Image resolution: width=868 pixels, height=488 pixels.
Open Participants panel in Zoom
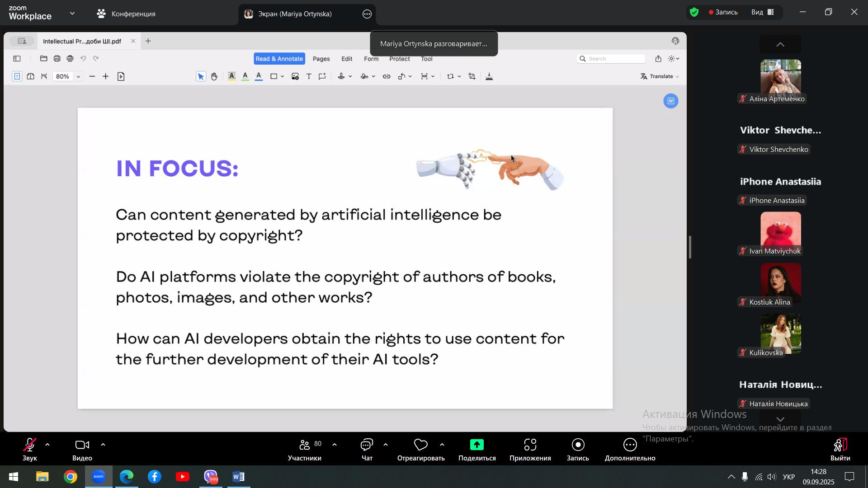pyautogui.click(x=305, y=450)
